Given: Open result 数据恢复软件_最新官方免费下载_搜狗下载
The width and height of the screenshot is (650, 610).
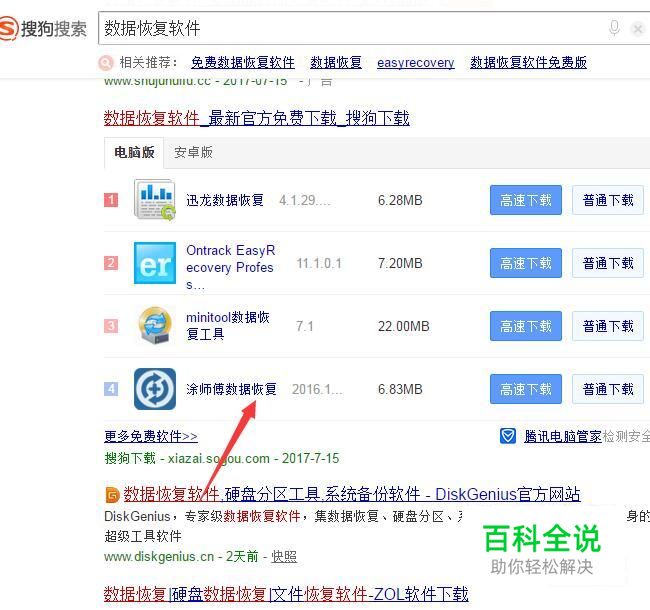Looking at the screenshot, I should pyautogui.click(x=257, y=118).
